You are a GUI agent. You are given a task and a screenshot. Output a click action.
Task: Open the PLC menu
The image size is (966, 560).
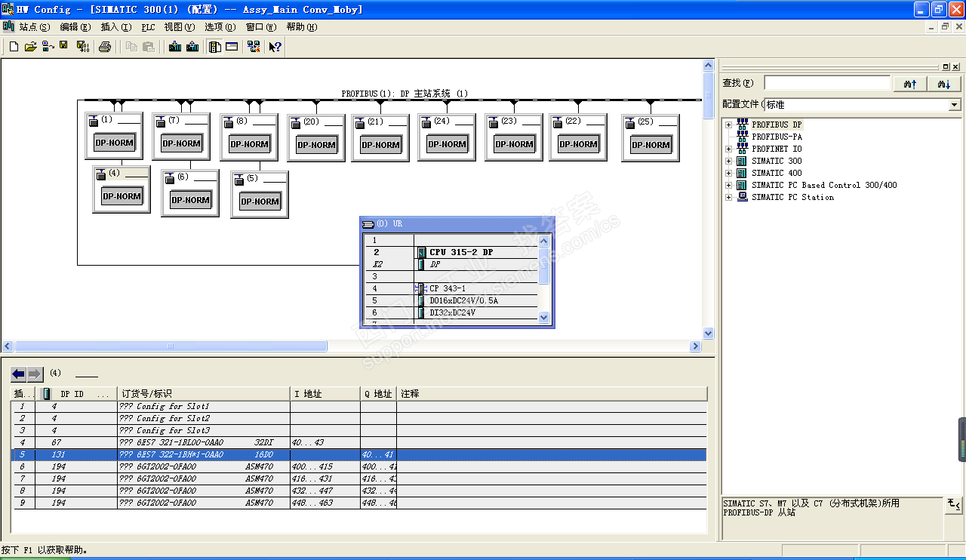coord(148,27)
